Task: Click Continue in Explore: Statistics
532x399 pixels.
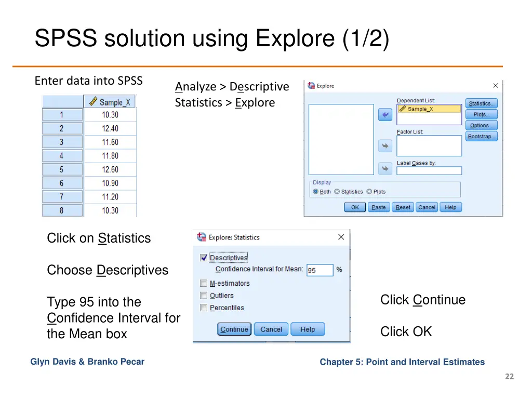Action: pos(234,329)
